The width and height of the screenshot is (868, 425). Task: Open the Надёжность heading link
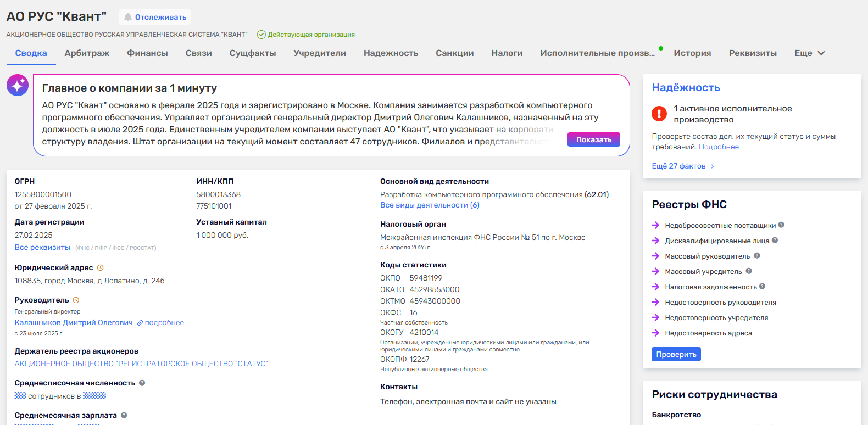pyautogui.click(x=686, y=87)
